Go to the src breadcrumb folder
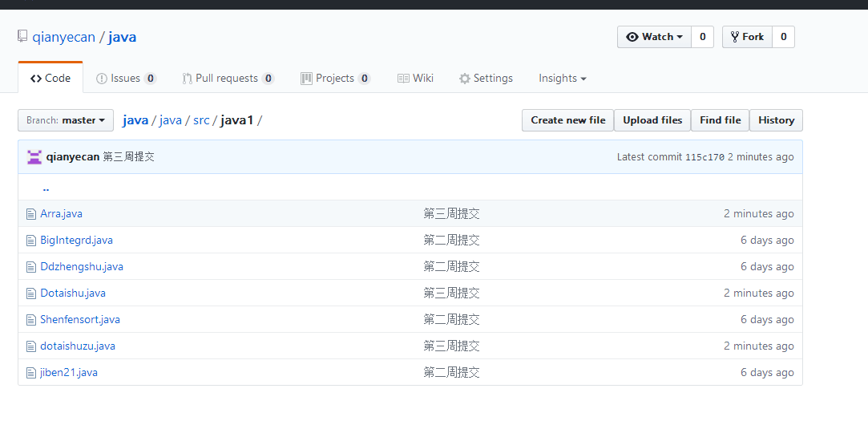868x425 pixels. coord(201,120)
